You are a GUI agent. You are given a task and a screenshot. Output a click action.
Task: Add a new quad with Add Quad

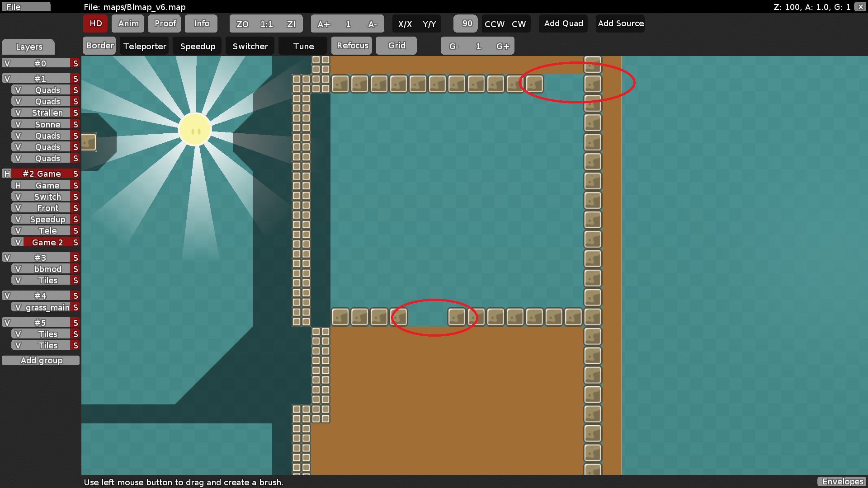coord(563,23)
